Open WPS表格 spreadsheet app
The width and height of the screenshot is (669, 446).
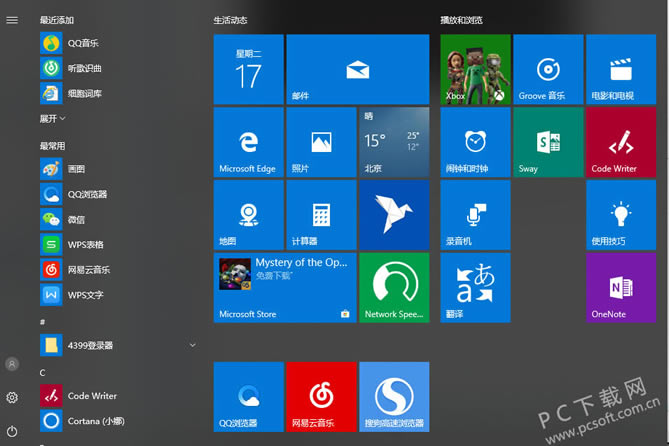[73, 245]
